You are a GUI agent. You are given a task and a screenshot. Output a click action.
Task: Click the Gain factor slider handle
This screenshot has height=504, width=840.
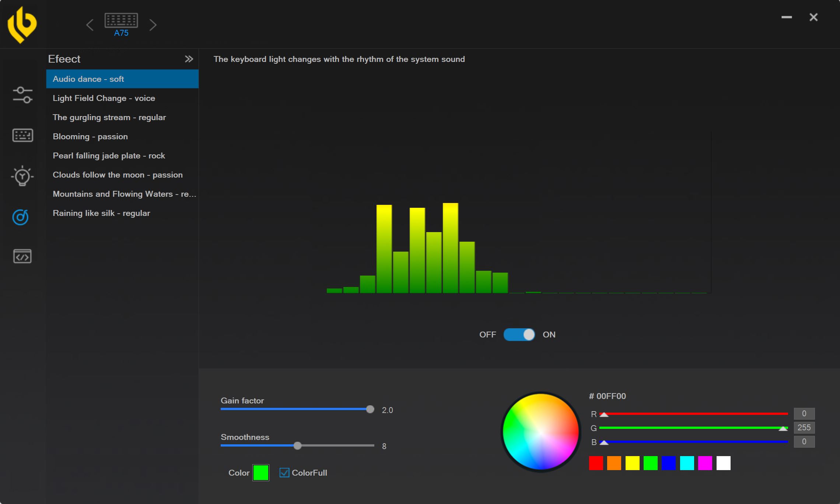[370, 409]
